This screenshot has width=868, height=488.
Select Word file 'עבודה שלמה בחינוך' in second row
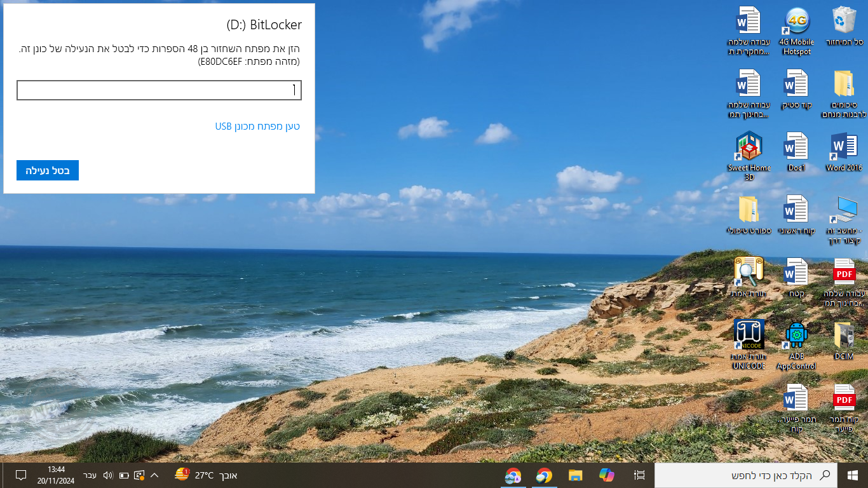point(749,94)
